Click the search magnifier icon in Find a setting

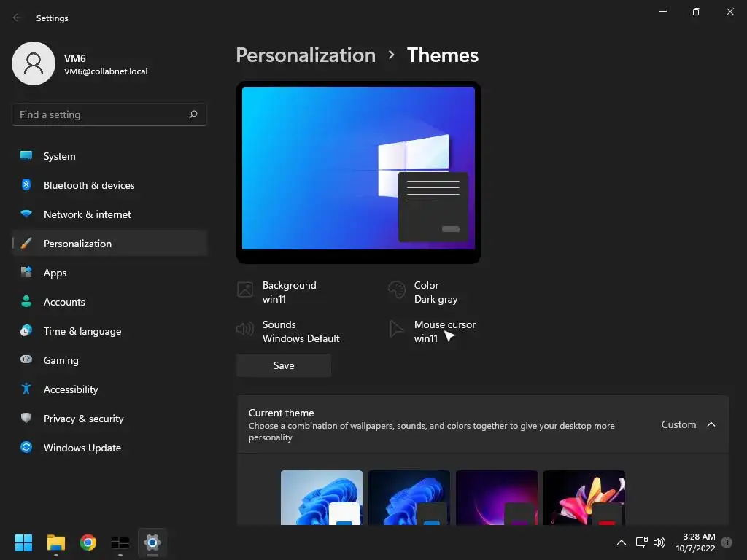click(x=193, y=114)
